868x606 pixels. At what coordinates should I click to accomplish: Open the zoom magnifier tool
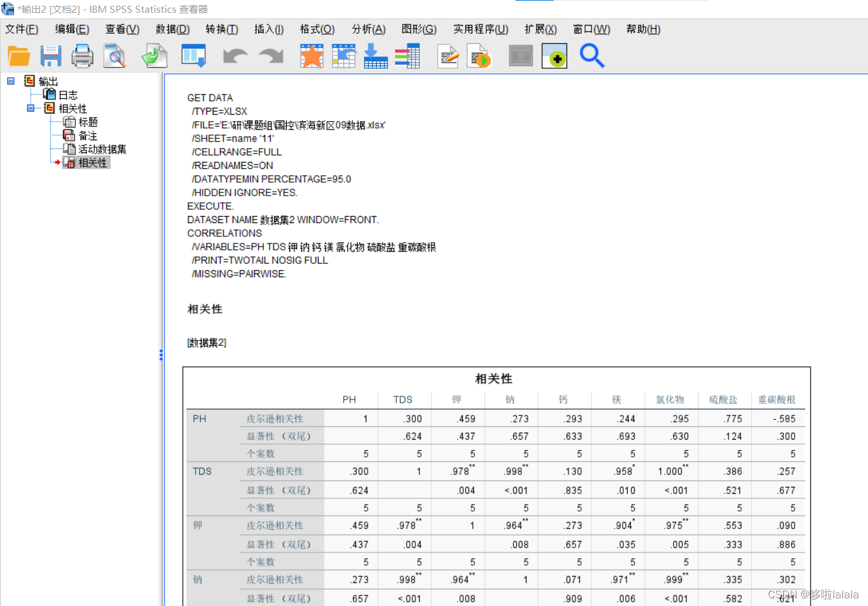pyautogui.click(x=592, y=56)
